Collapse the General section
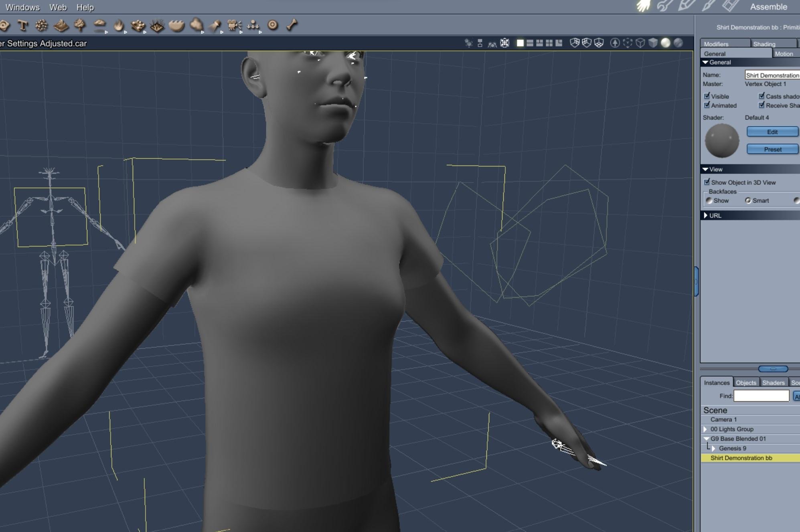This screenshot has height=532, width=800. pos(705,63)
